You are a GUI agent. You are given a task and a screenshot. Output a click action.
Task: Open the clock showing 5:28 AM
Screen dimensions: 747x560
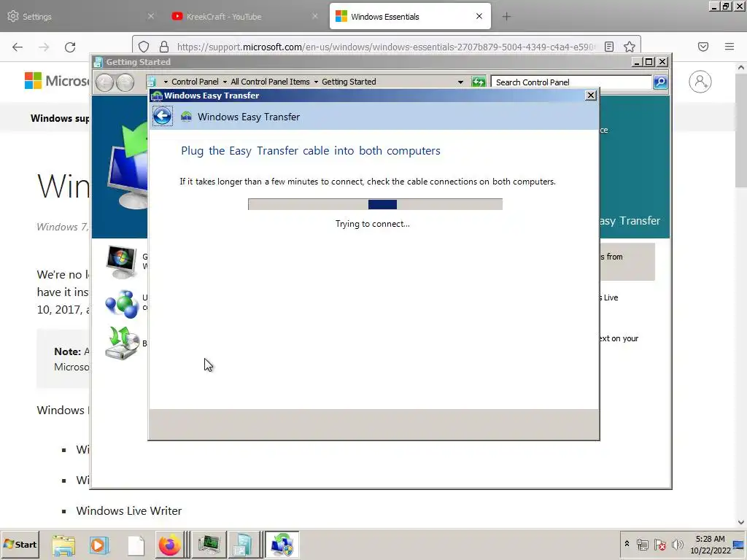click(710, 544)
